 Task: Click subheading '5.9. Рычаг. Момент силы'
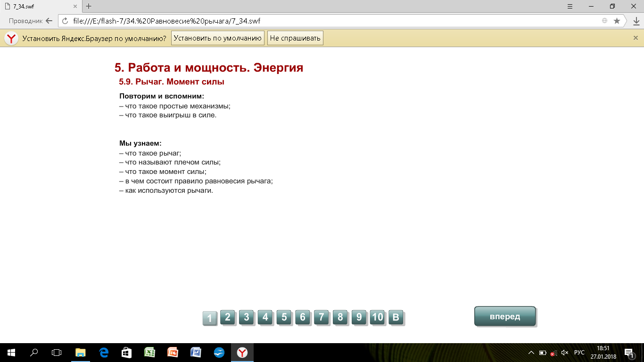172,82
